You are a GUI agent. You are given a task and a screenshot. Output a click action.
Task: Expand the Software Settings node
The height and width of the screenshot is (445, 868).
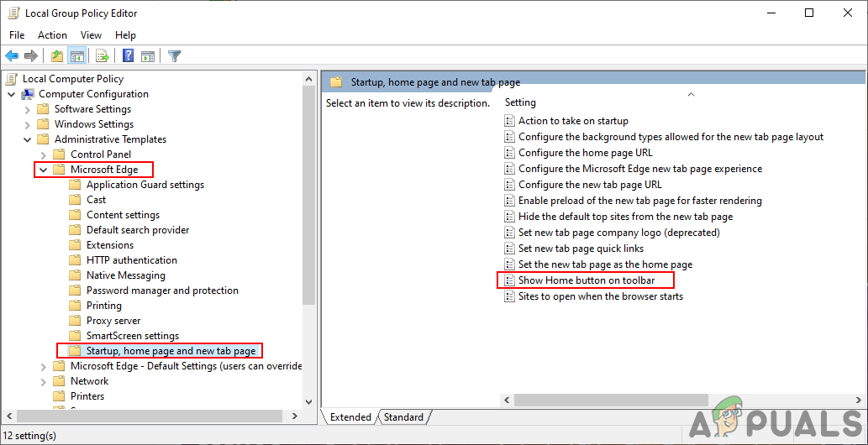point(28,110)
